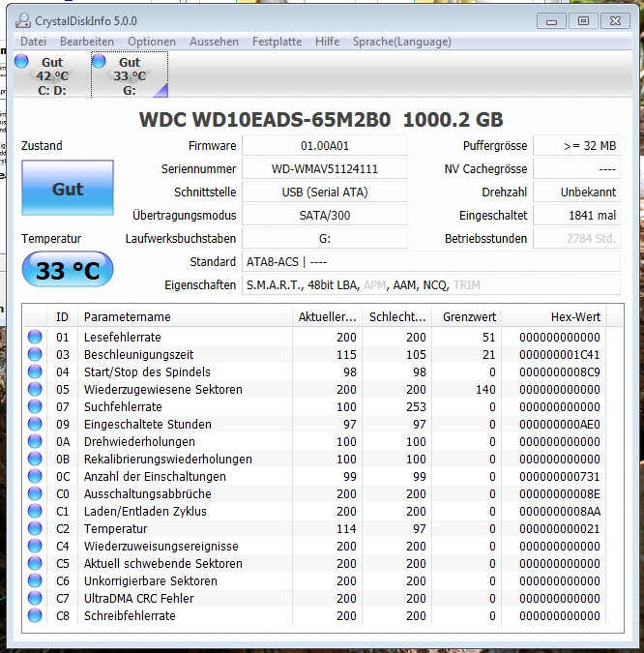
Task: Click status orb of Beschleunigungszeit row
Action: point(35,354)
